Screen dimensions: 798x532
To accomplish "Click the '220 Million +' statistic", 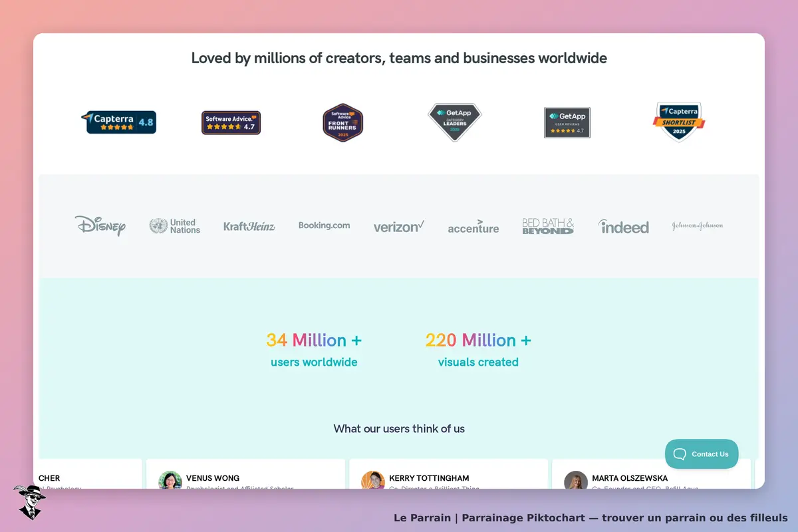I will (478, 340).
